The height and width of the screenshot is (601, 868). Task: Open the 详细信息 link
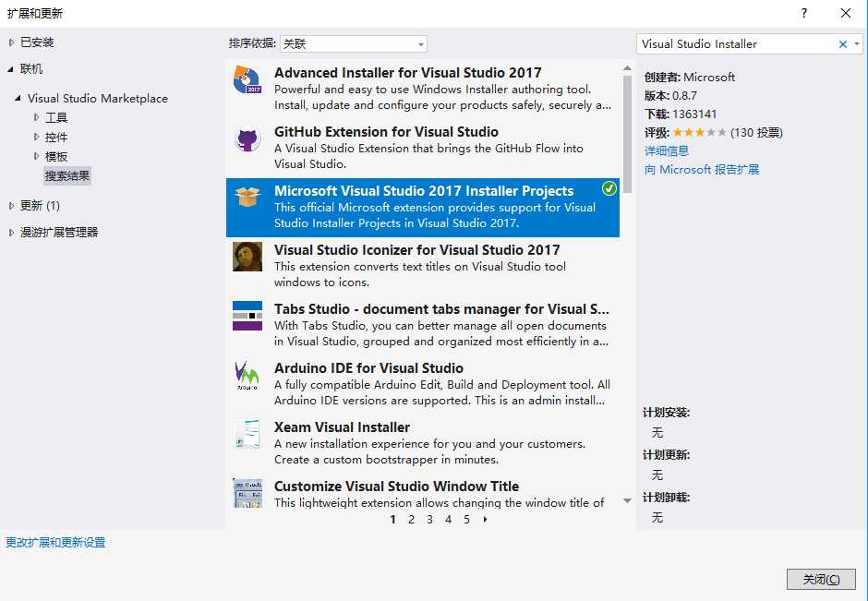coord(667,150)
